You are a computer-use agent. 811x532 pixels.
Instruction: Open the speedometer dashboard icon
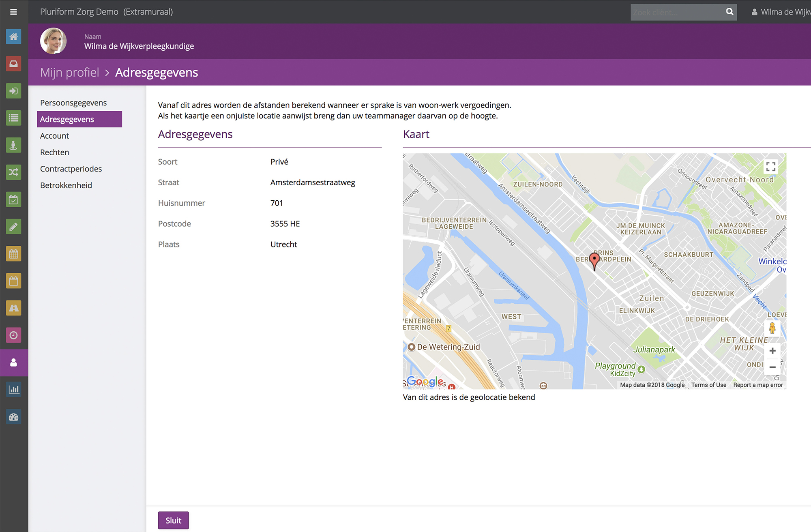coord(13,417)
